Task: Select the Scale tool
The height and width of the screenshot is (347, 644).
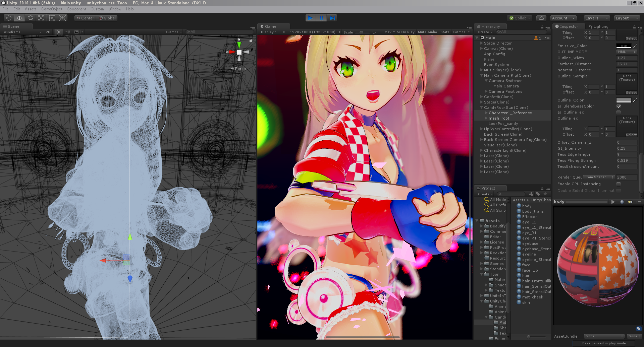Action: 41,18
